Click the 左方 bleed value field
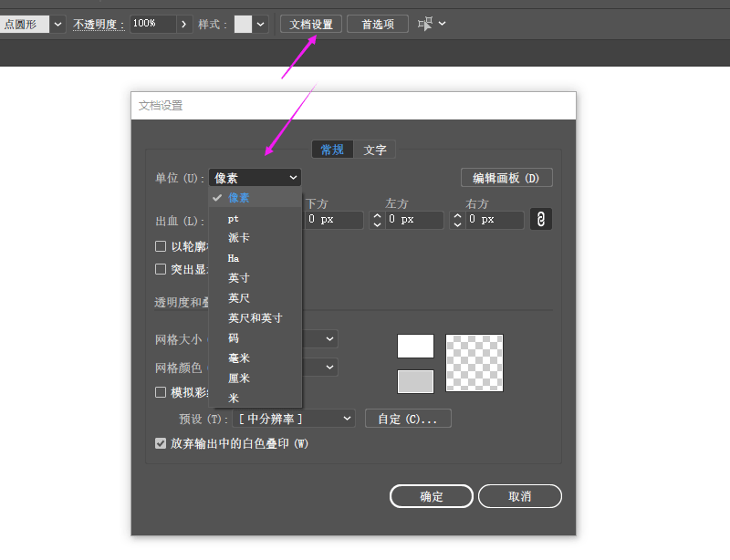This screenshot has width=730, height=560. click(414, 220)
